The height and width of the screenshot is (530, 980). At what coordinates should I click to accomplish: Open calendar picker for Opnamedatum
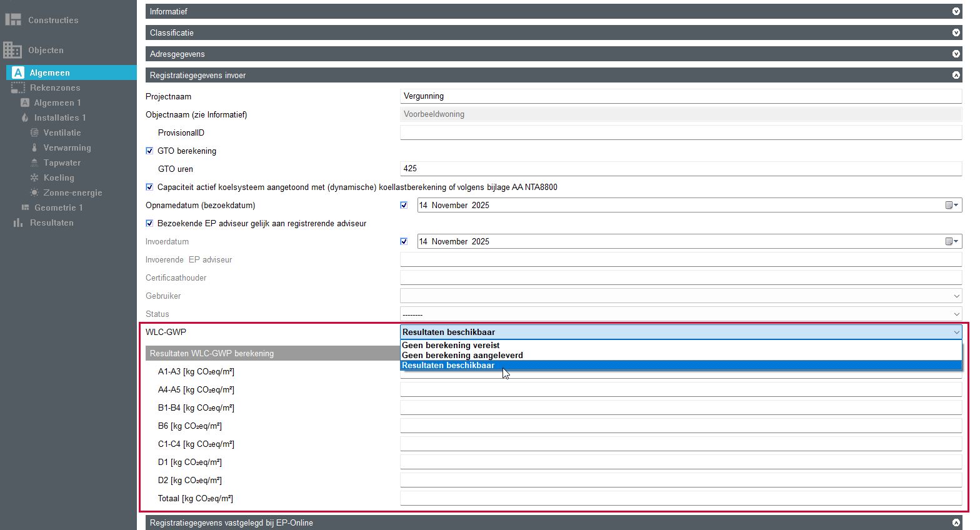(x=951, y=205)
